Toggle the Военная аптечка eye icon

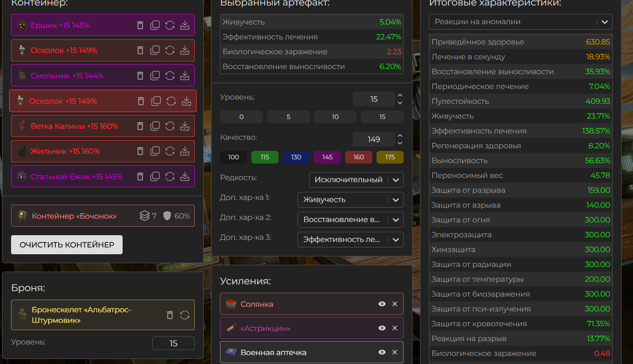tap(382, 352)
